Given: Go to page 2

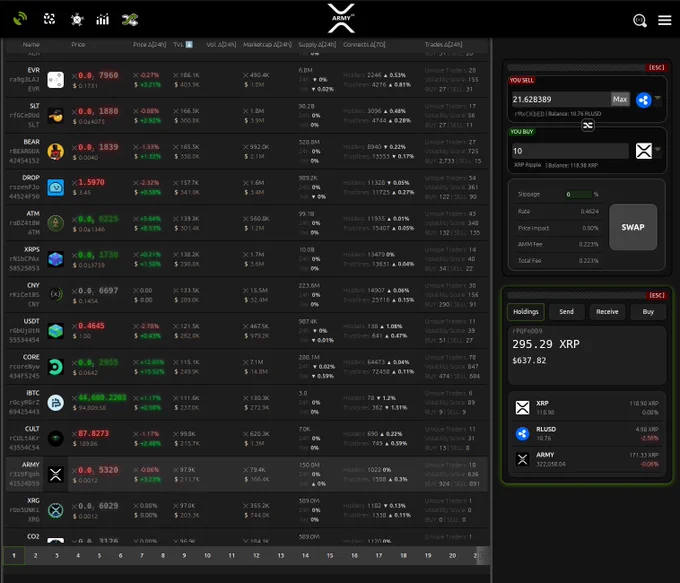Looking at the screenshot, I should (36, 556).
